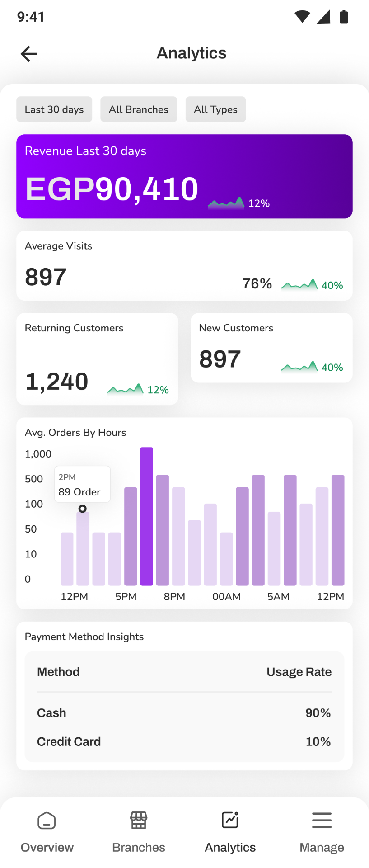Click the 8PM axis label
Screen dimensions: 369x868
click(x=174, y=596)
